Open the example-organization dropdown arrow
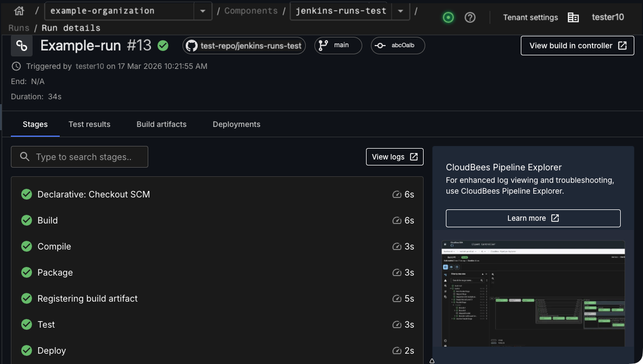 tap(203, 11)
